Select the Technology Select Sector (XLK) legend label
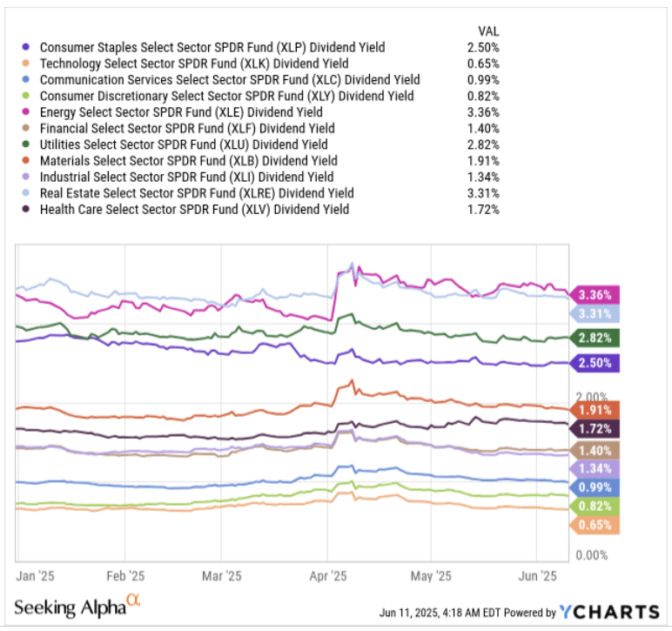The height and width of the screenshot is (631, 672). click(x=193, y=64)
